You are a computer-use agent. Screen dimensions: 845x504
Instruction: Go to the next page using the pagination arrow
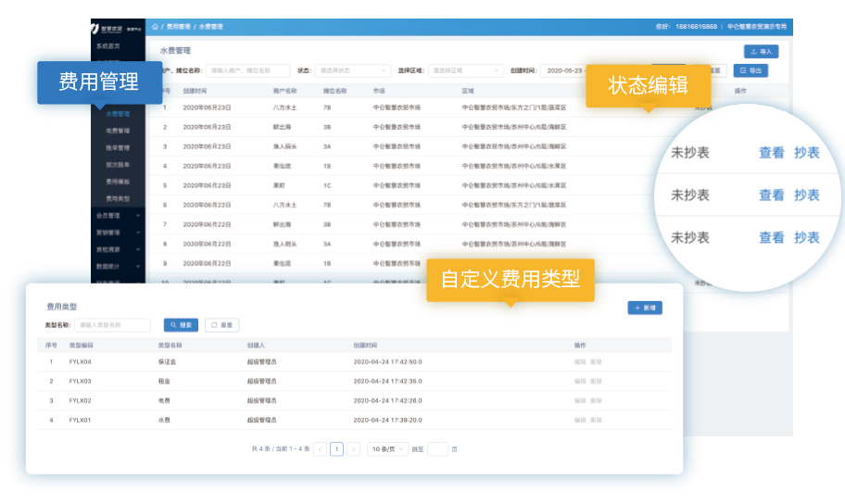pyautogui.click(x=353, y=449)
